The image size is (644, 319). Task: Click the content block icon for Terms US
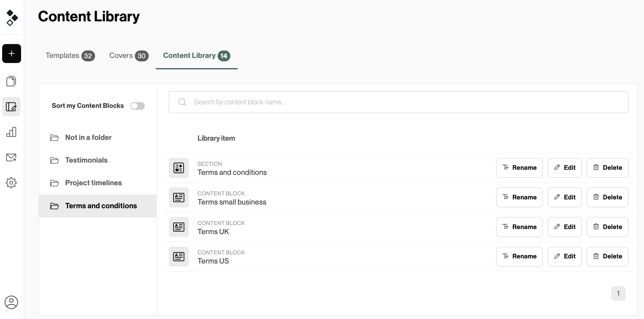[179, 257]
